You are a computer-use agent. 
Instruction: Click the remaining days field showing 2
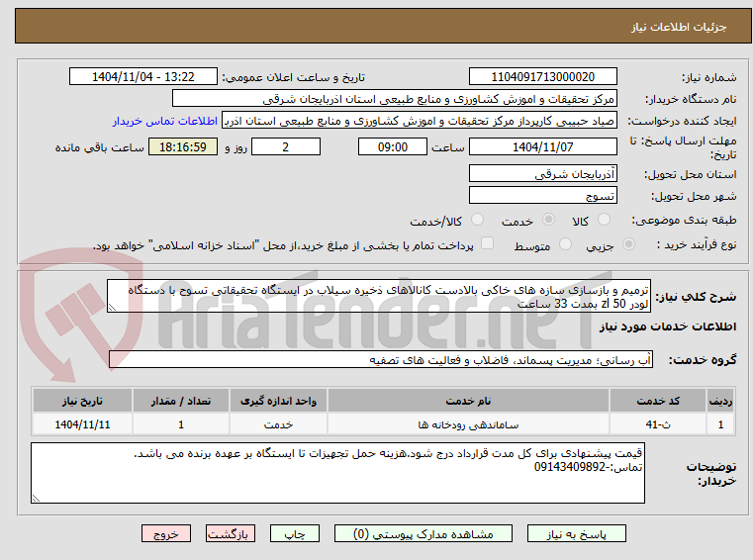[x=286, y=147]
